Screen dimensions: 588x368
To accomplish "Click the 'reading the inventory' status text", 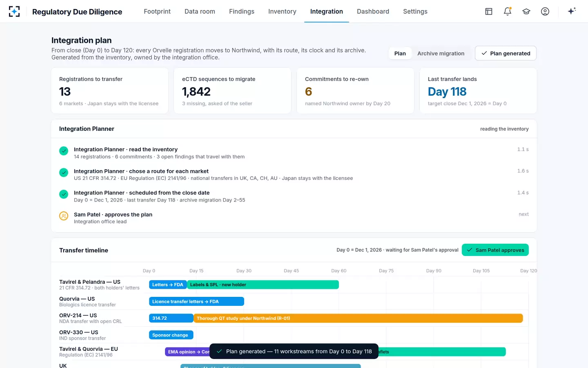I will tap(504, 129).
